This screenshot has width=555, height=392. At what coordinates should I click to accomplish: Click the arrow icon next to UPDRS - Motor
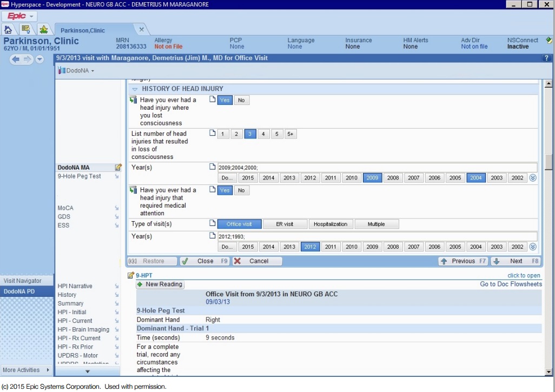tap(116, 356)
